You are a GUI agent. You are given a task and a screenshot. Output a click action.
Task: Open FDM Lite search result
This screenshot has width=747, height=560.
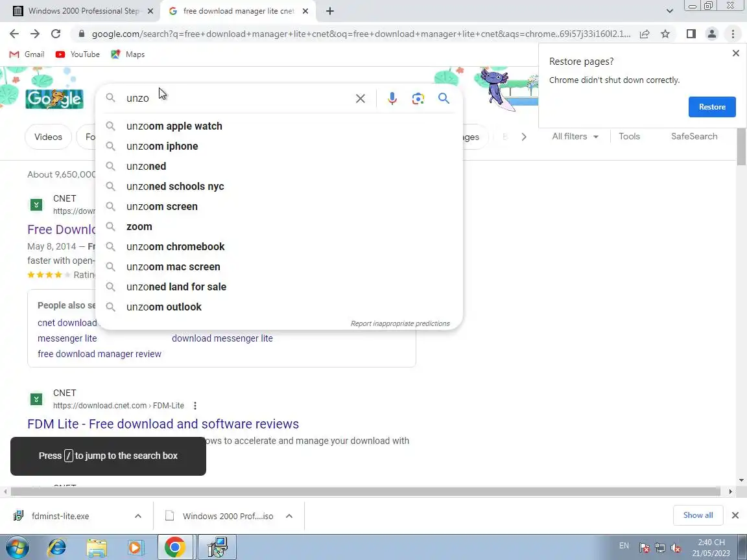[163, 424]
